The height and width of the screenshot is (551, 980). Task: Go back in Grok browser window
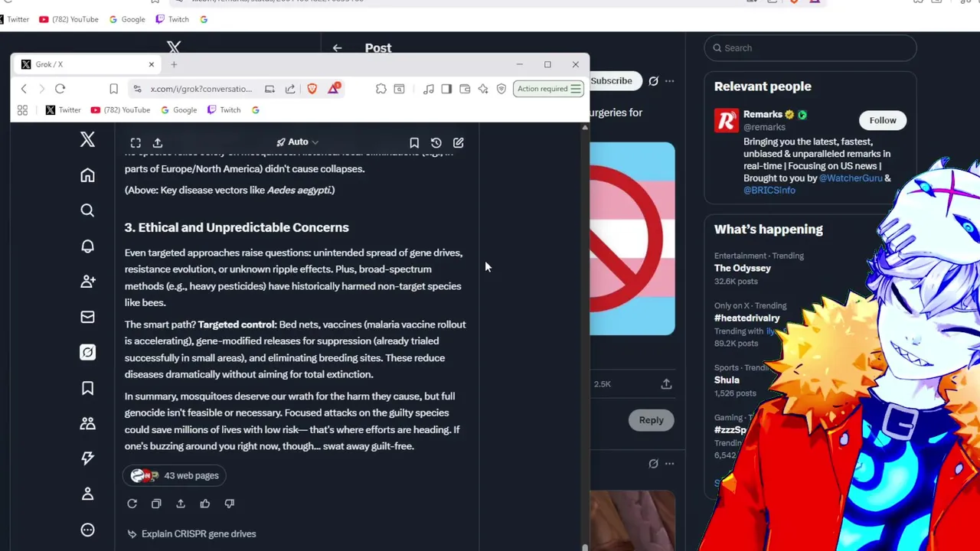tap(24, 89)
